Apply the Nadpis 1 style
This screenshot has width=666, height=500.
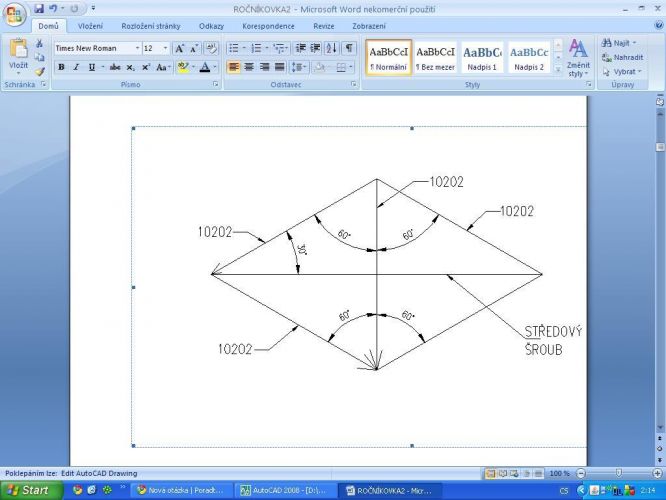pyautogui.click(x=482, y=57)
